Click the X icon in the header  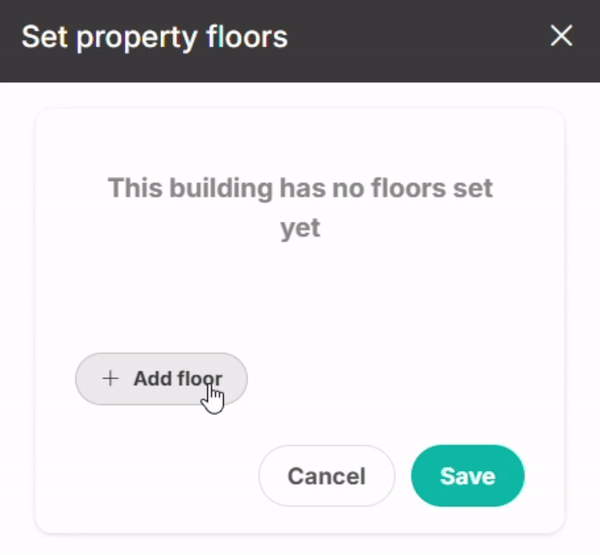[561, 36]
